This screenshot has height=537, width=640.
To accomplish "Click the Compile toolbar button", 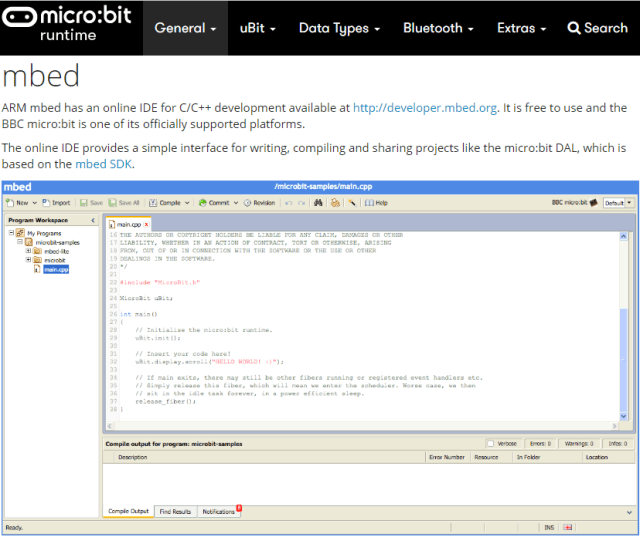I will [x=170, y=202].
